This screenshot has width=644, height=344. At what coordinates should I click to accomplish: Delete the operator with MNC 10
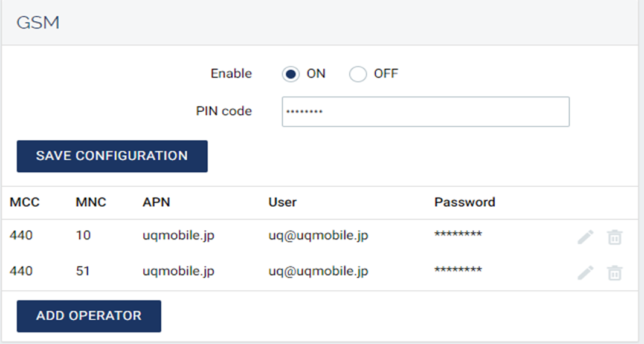pyautogui.click(x=614, y=238)
